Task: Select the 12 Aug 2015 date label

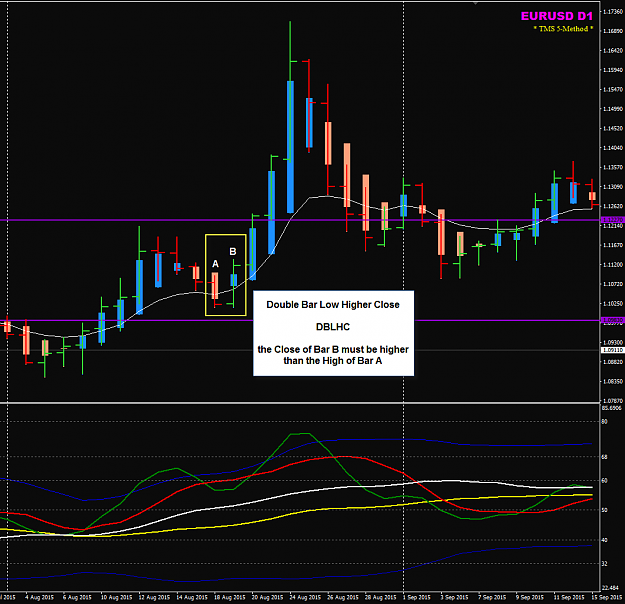Action: click(x=154, y=597)
